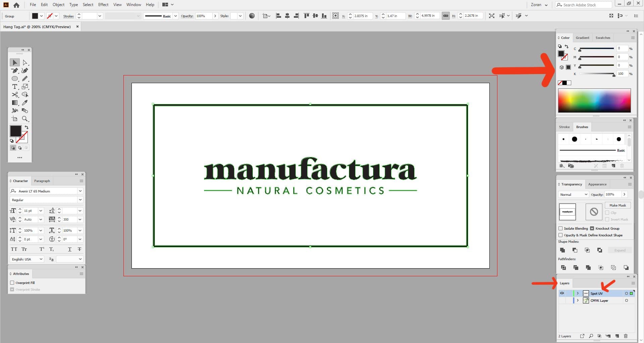
Task: Open the Effect menu
Action: point(103,4)
